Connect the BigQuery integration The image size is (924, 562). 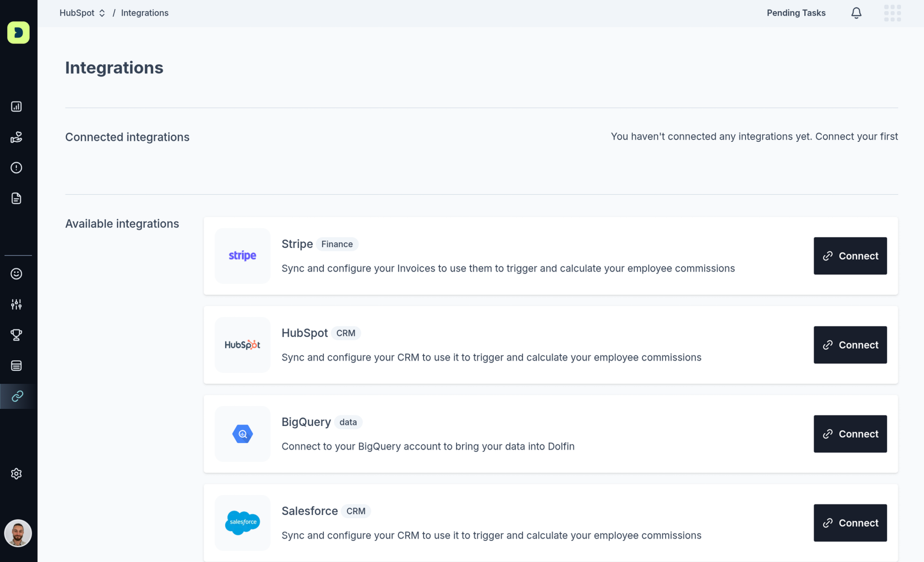coord(850,434)
